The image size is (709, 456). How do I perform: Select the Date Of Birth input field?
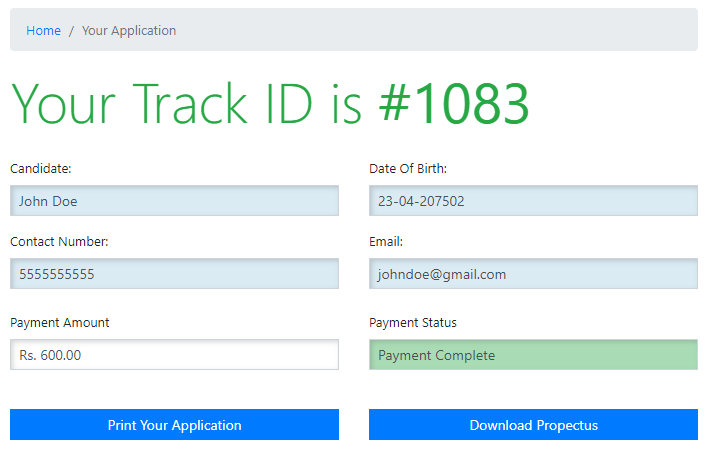click(533, 201)
